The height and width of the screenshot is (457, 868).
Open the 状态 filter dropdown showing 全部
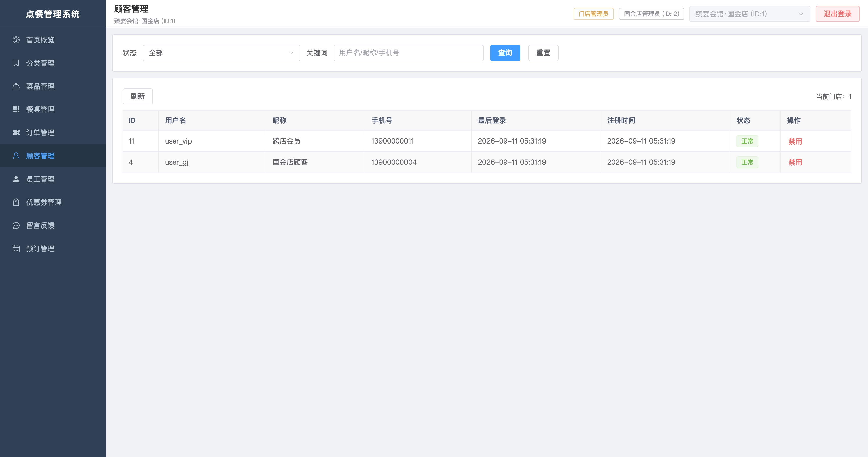[221, 53]
